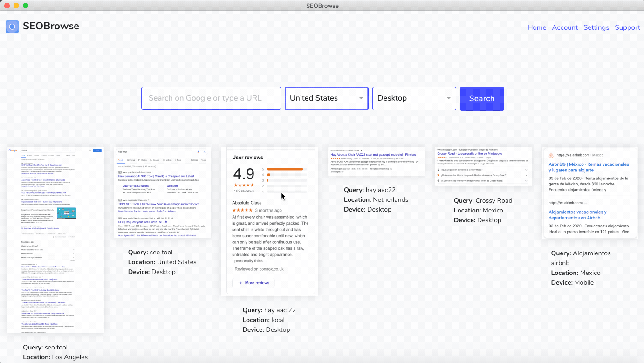This screenshot has width=644, height=363.
Task: Click the Device: Mobile label
Action: point(572,282)
